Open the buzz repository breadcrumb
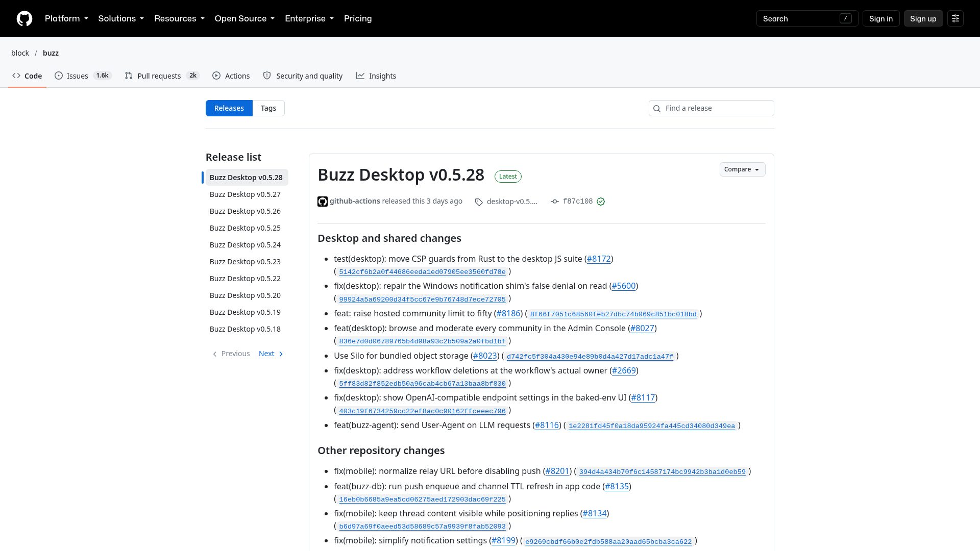The image size is (980, 551). point(51,53)
